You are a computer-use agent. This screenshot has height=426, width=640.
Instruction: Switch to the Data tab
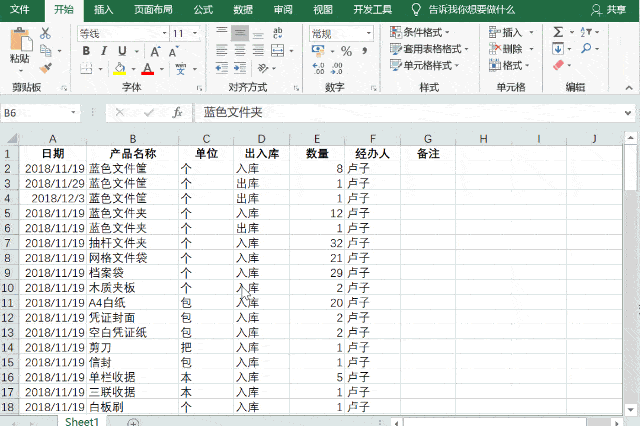pos(243,9)
